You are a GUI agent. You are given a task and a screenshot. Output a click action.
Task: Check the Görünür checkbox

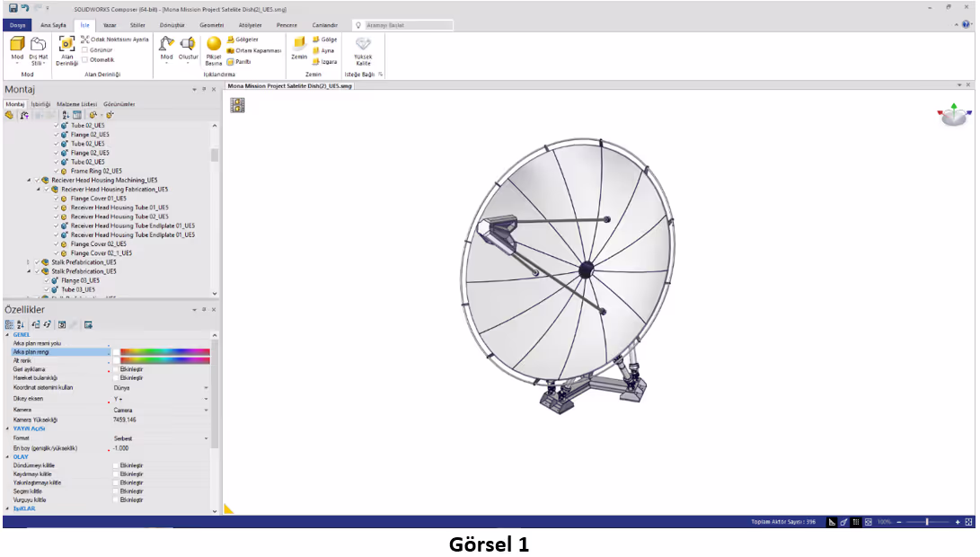tap(85, 50)
